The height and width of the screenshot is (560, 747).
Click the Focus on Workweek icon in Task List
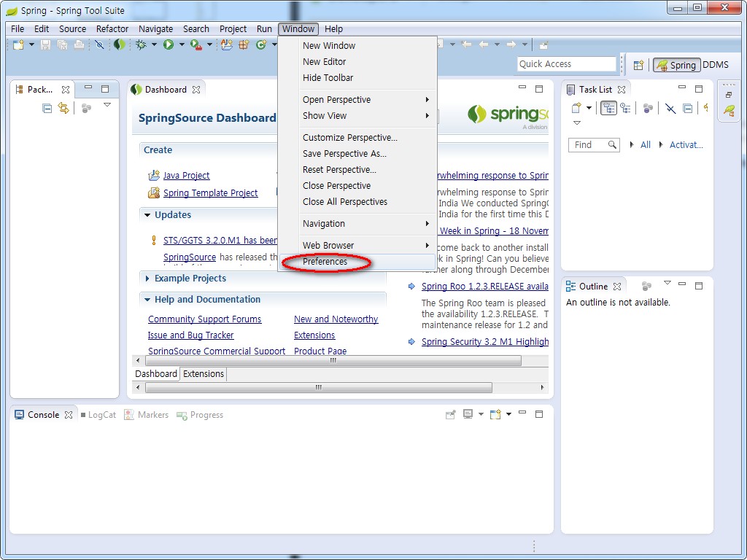click(x=648, y=108)
